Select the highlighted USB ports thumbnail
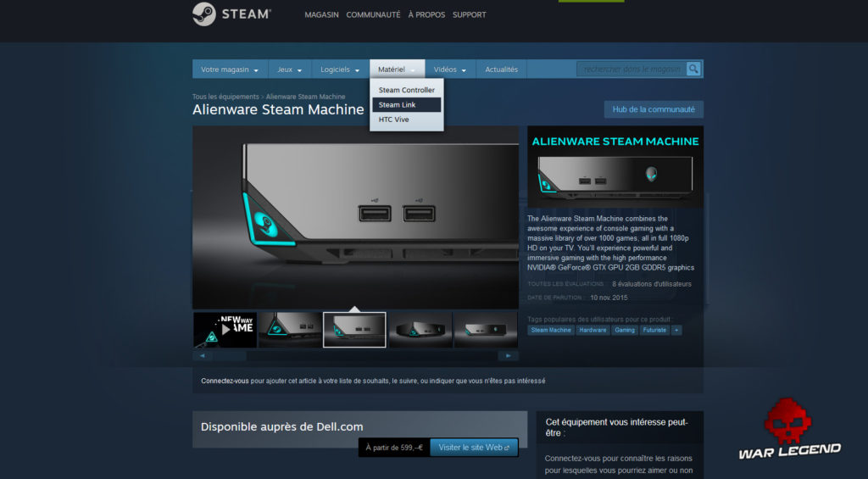868x479 pixels. pos(355,330)
